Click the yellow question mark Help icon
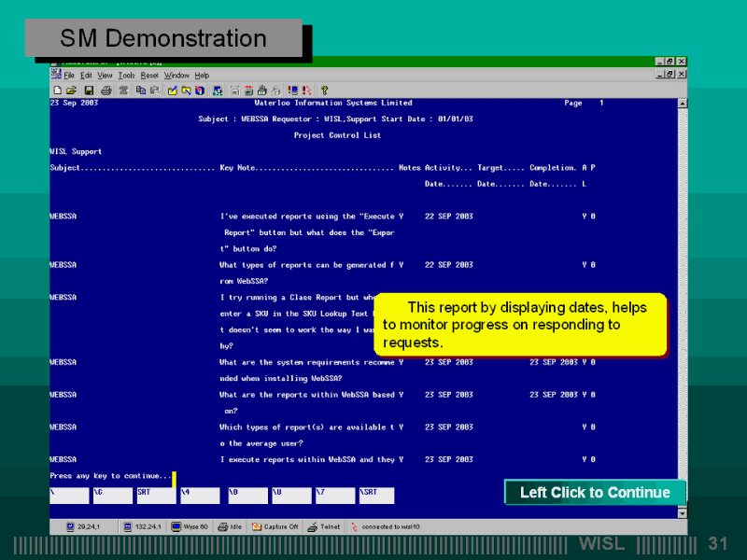747x560 pixels. [x=324, y=91]
